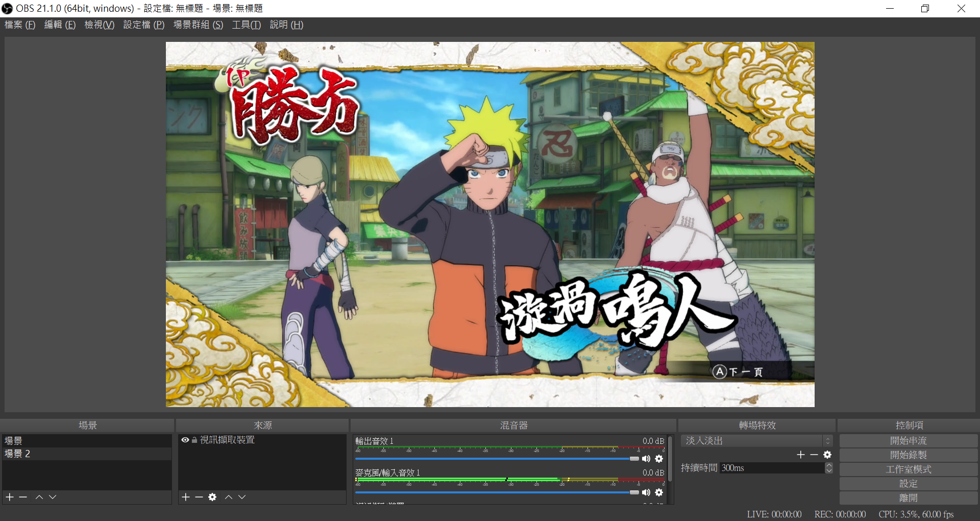Click the 開始錄製 button

pyautogui.click(x=909, y=455)
